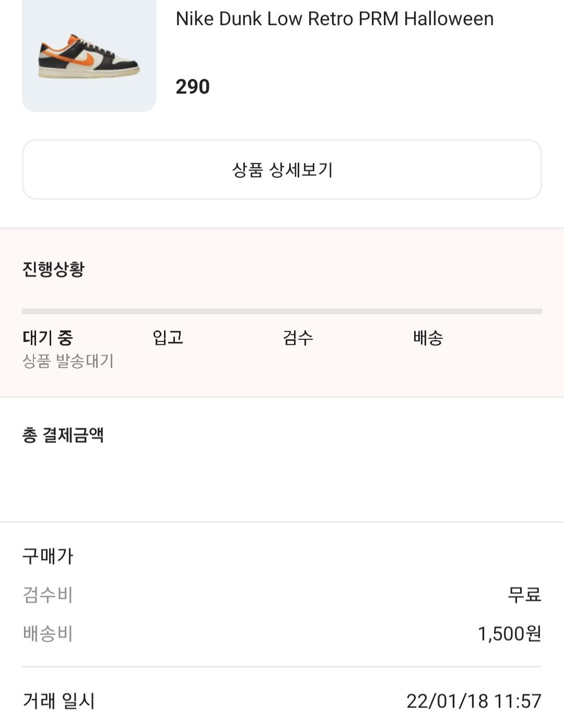Screen dimensions: 564x728
Task: Click the Nike Dunk Low Retro PRM Halloween title
Action: (x=334, y=19)
